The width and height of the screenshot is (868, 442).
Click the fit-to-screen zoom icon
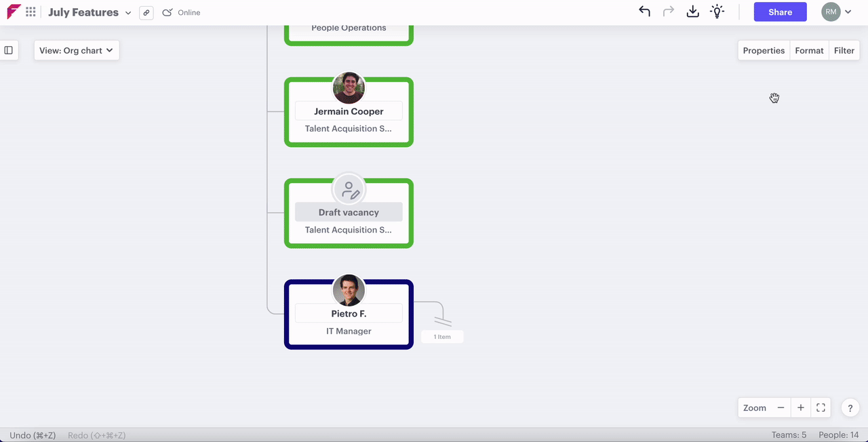[x=821, y=407]
